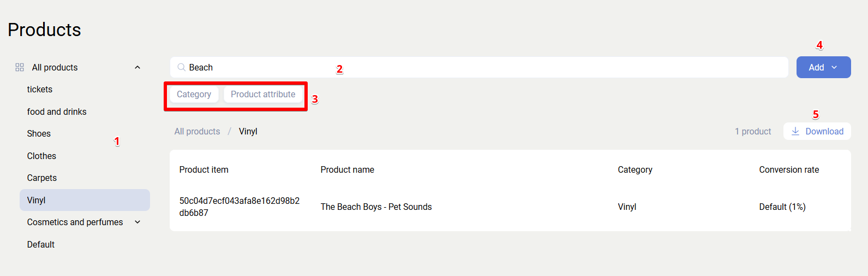The height and width of the screenshot is (276, 868).
Task: Click the search magnifier icon
Action: (x=181, y=67)
